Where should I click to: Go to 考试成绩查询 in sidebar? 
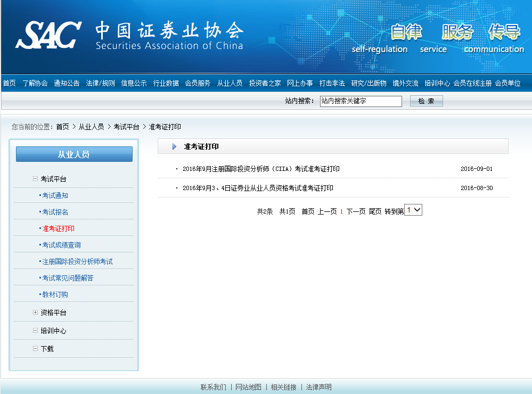pos(61,245)
